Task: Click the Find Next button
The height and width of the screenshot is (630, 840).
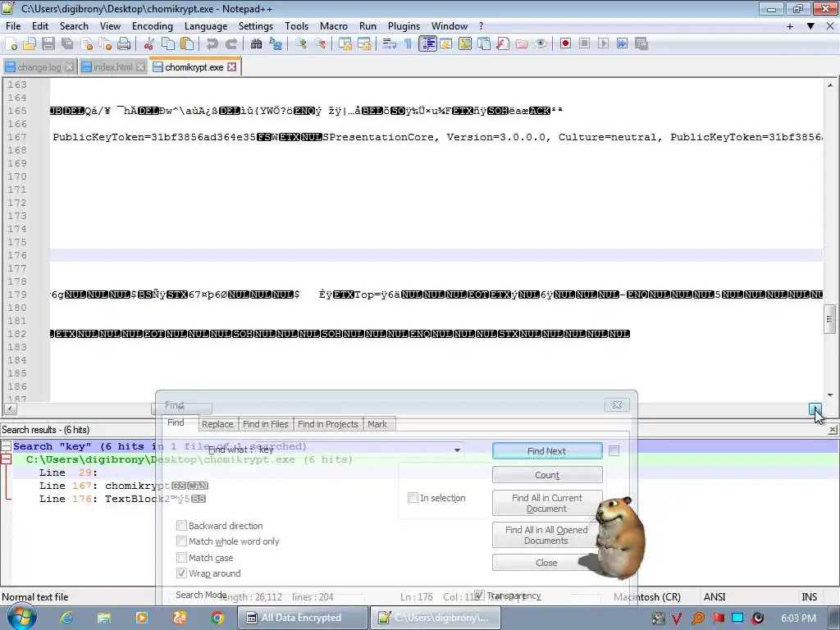Action: (547, 451)
